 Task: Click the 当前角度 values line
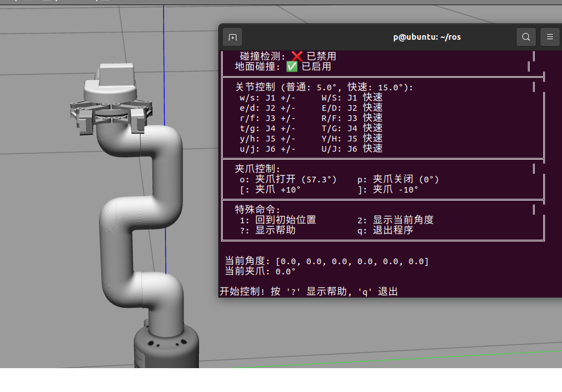tap(327, 261)
